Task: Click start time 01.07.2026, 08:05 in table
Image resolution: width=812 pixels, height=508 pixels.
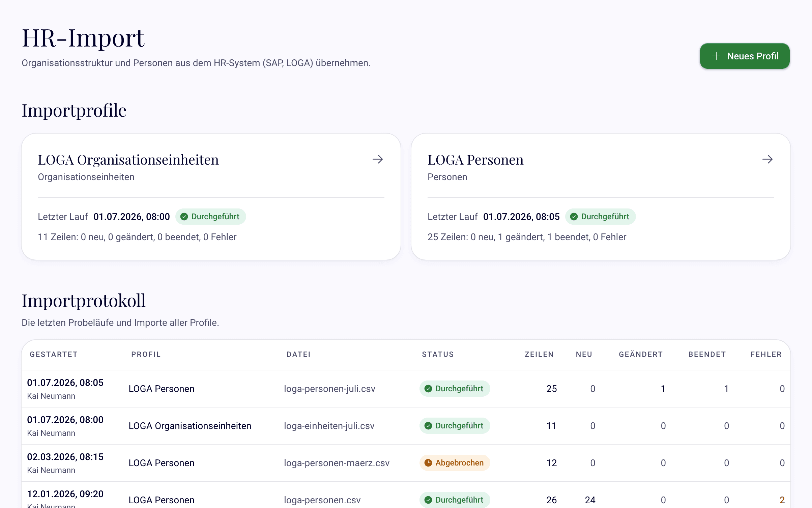Action: 65,383
